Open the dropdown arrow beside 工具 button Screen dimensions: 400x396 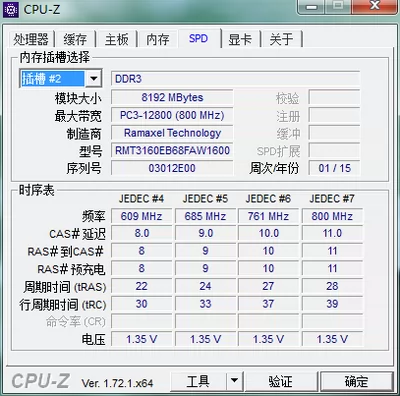[235, 381]
